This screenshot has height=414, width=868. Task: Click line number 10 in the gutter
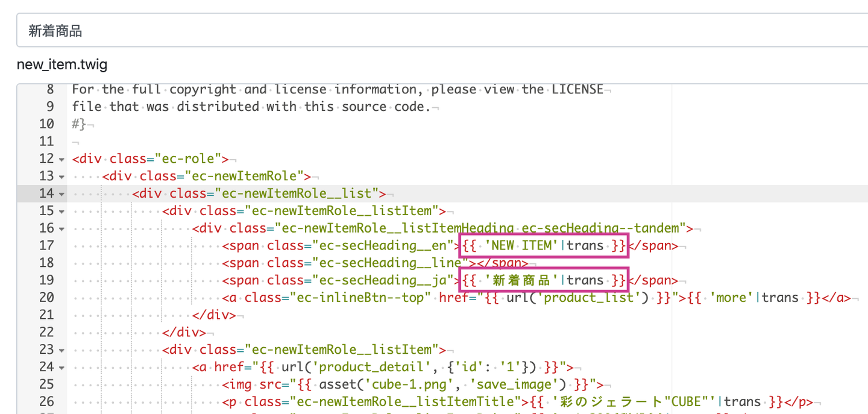(x=46, y=124)
